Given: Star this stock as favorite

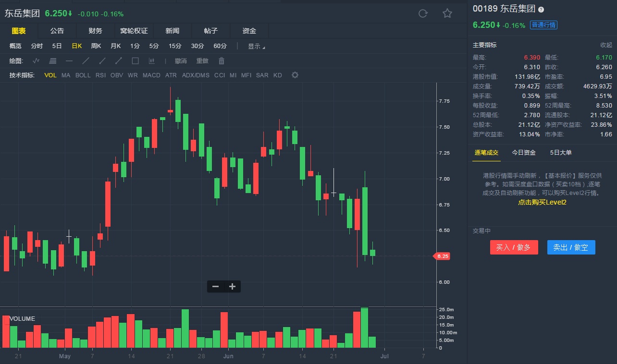Looking at the screenshot, I should [447, 13].
